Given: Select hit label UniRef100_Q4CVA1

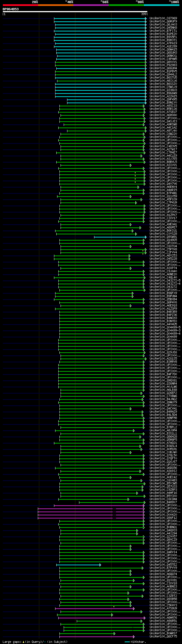Looking at the screenshot, I should coord(163,409).
